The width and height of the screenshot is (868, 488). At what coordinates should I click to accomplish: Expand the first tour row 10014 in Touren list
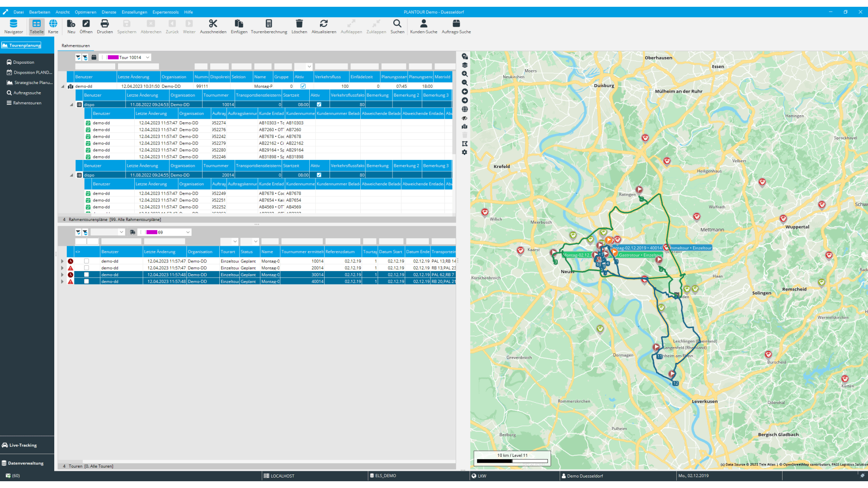click(62, 261)
